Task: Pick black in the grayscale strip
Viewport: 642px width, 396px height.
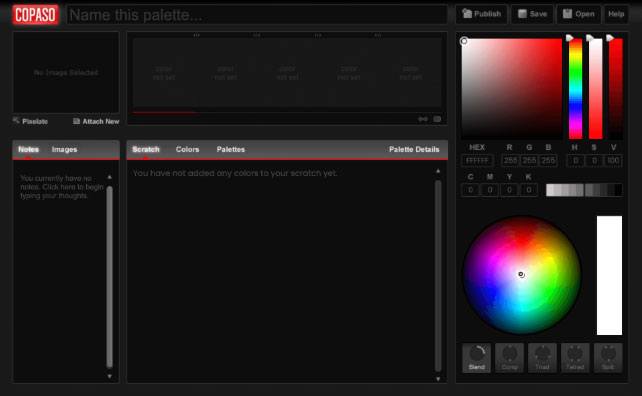Action: coord(618,190)
